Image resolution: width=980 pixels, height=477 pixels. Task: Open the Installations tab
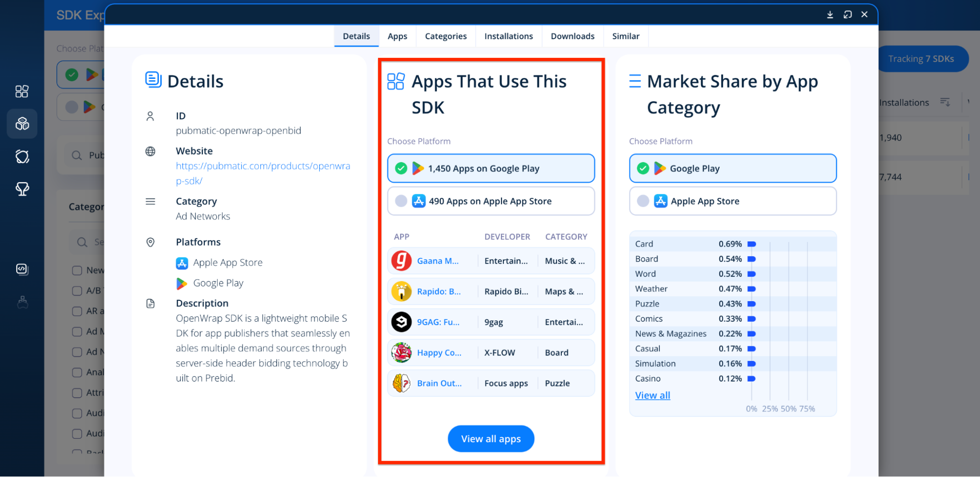coord(509,36)
